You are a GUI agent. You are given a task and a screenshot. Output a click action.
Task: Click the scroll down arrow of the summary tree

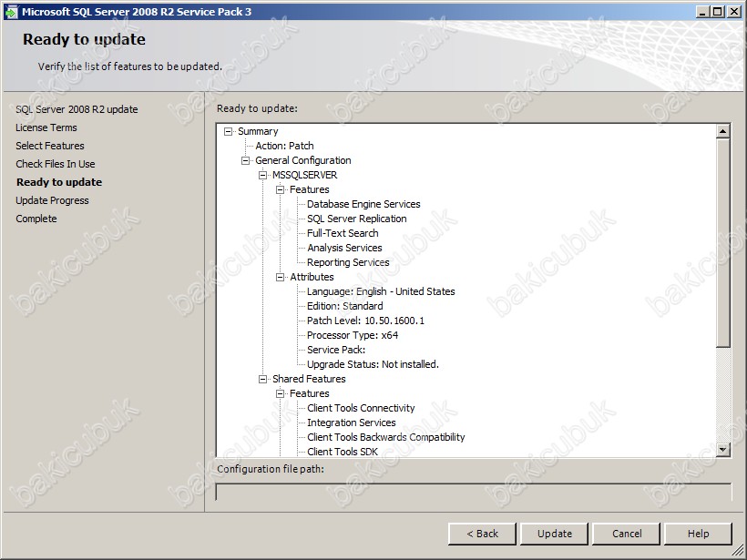[722, 449]
